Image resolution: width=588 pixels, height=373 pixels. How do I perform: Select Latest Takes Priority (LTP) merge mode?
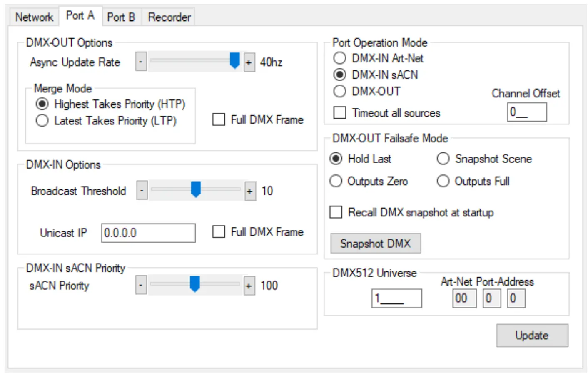click(x=42, y=121)
